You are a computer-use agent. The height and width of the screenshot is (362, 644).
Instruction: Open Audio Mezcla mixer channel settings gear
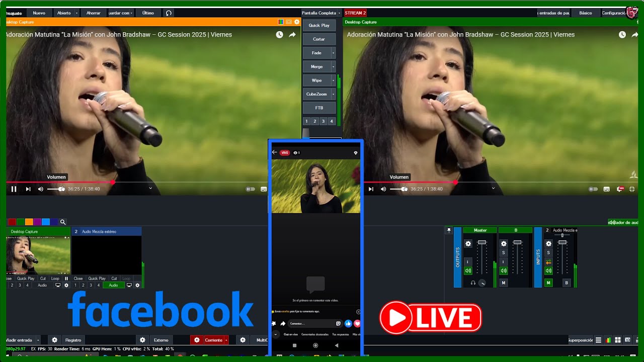(549, 243)
